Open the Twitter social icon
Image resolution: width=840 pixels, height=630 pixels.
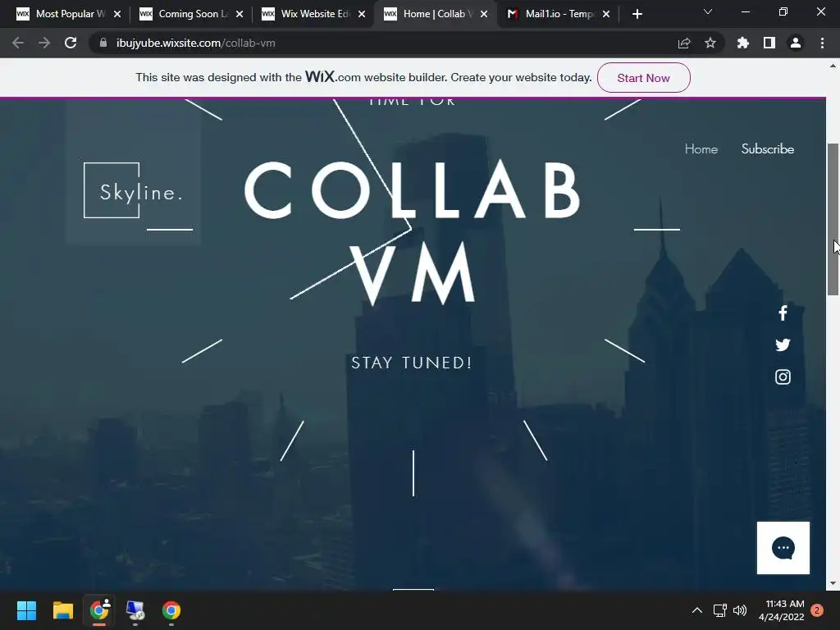pos(783,345)
